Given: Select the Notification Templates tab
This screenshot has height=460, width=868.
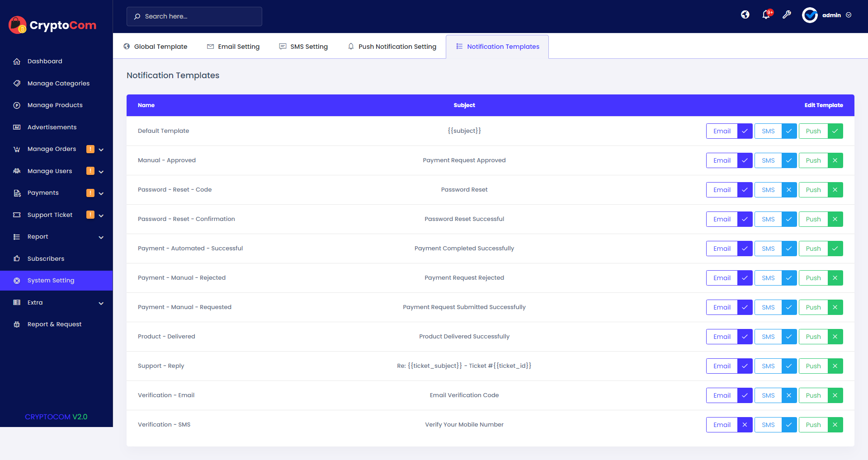Looking at the screenshot, I should coord(497,47).
